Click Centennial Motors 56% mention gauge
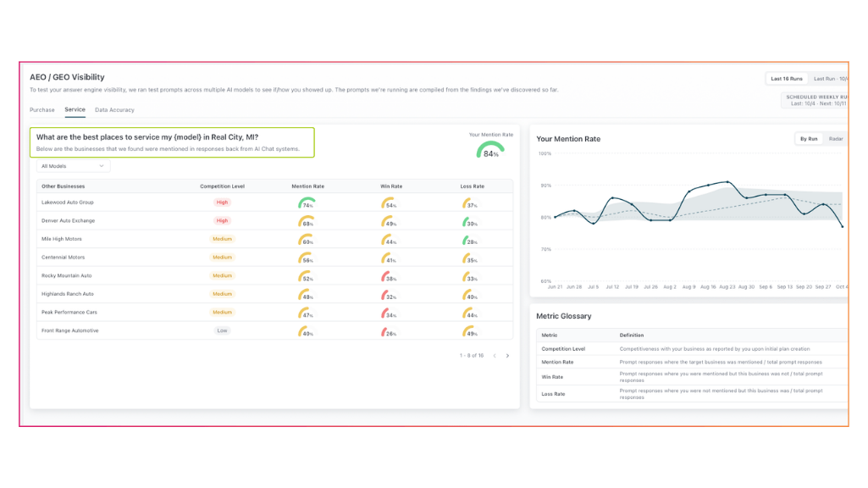The height and width of the screenshot is (488, 868). [307, 258]
